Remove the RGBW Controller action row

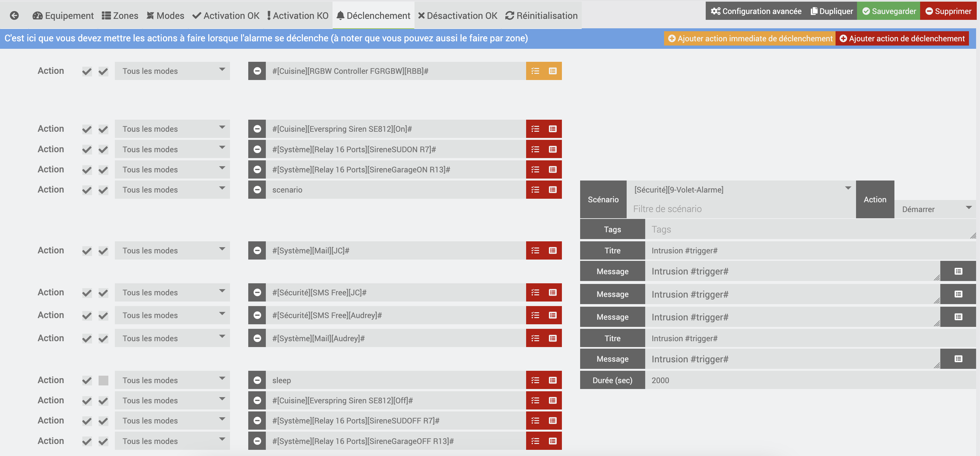pyautogui.click(x=257, y=71)
